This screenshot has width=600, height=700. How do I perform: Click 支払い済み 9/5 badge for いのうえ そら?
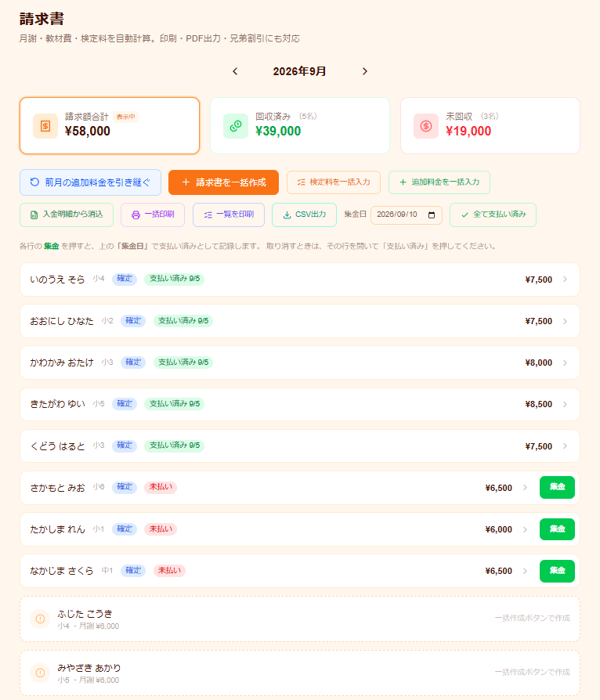[174, 279]
